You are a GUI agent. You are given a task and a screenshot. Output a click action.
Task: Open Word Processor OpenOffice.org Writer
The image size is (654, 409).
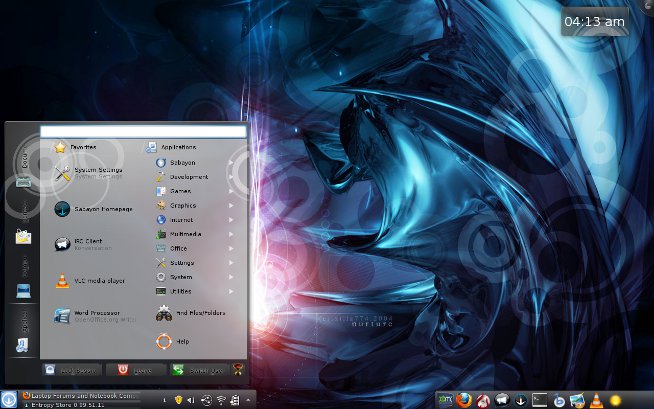(95, 316)
